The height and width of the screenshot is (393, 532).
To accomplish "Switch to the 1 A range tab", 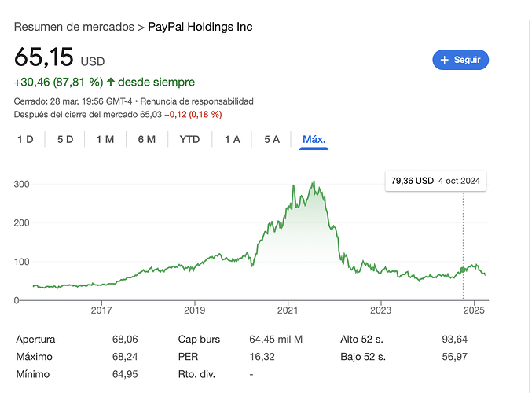I will tap(233, 139).
